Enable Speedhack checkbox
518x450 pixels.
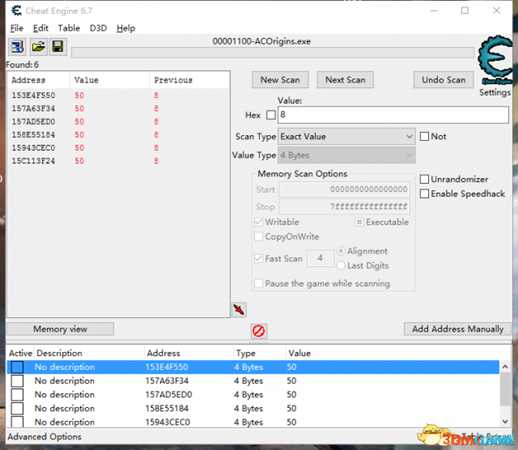pos(424,194)
